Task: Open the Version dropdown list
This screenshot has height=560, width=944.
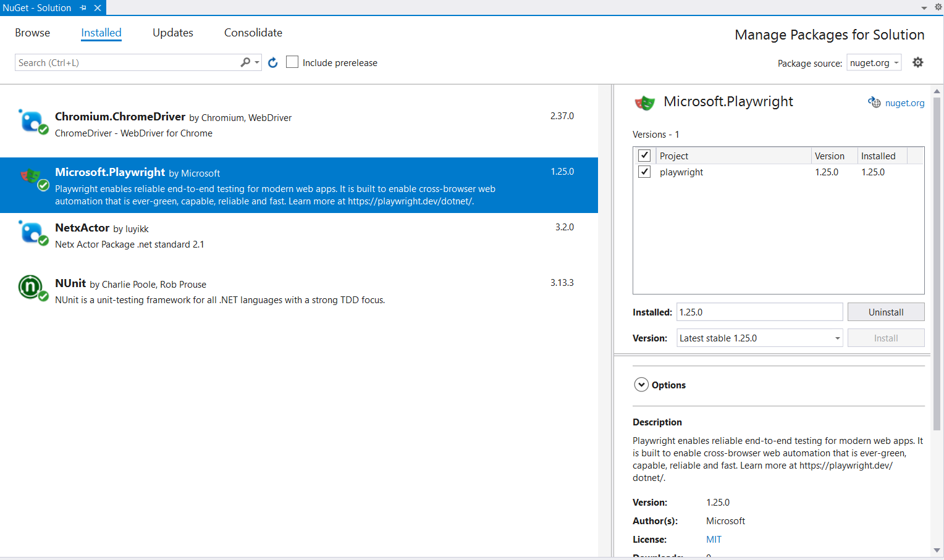Action: pyautogui.click(x=759, y=338)
